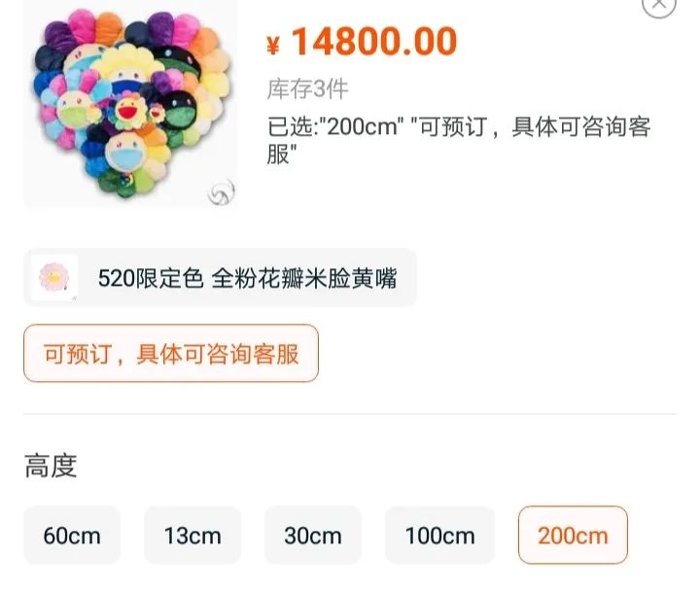Tap the pink flower color swatch icon
The width and height of the screenshot is (700, 592).
click(53, 278)
